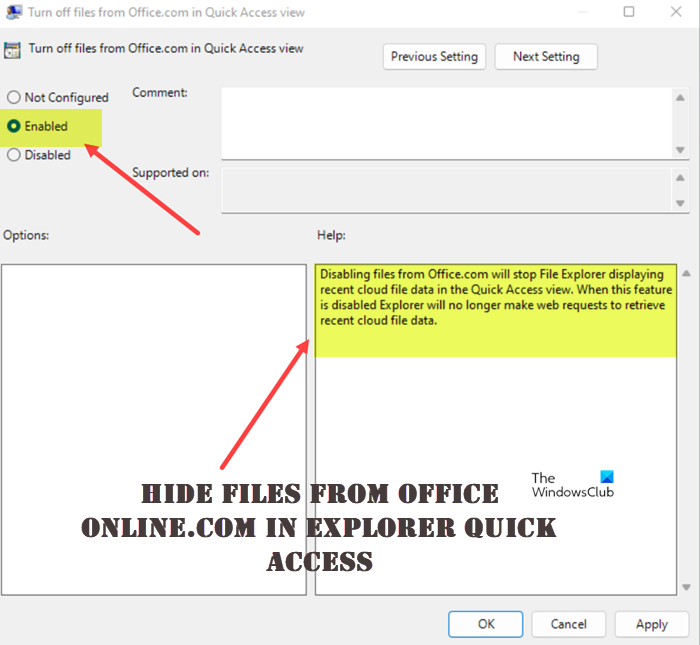Click Comment box scroll down arrow
Screen dimensions: 700x645
[680, 150]
